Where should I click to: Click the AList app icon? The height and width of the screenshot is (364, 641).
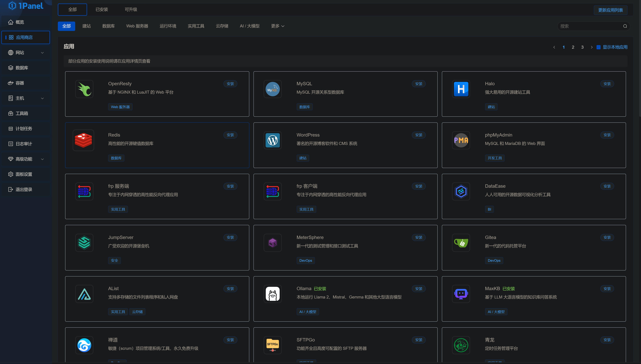(84, 294)
